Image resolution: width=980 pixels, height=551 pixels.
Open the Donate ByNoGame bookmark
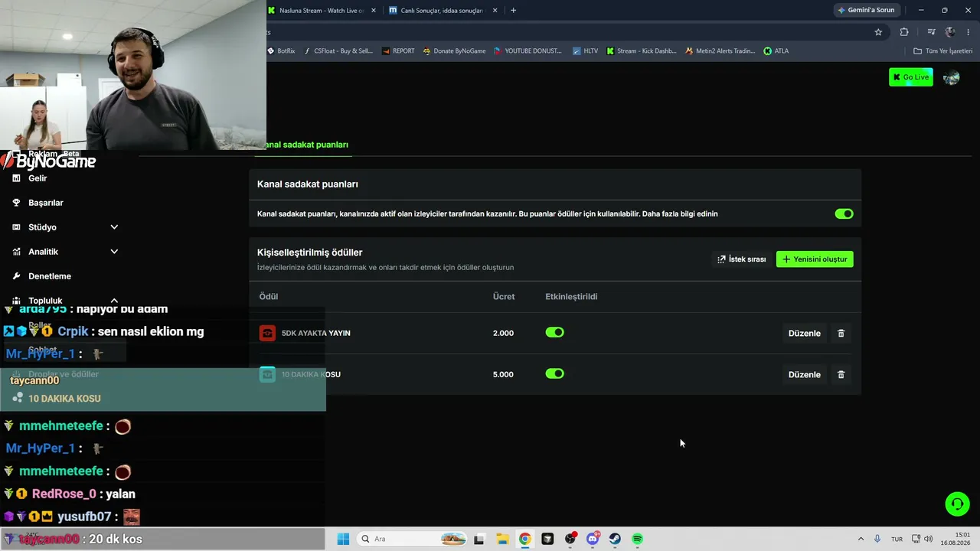pyautogui.click(x=454, y=51)
